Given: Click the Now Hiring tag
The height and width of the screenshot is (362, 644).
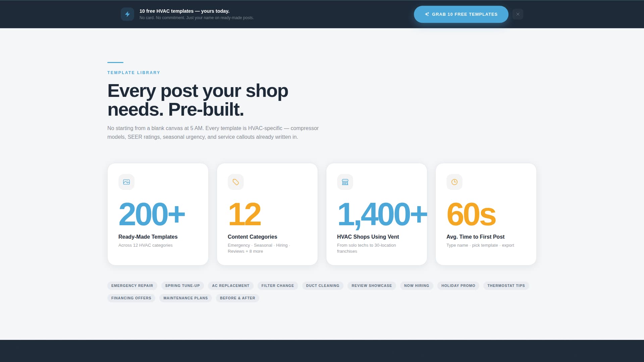Looking at the screenshot, I should 417,286.
